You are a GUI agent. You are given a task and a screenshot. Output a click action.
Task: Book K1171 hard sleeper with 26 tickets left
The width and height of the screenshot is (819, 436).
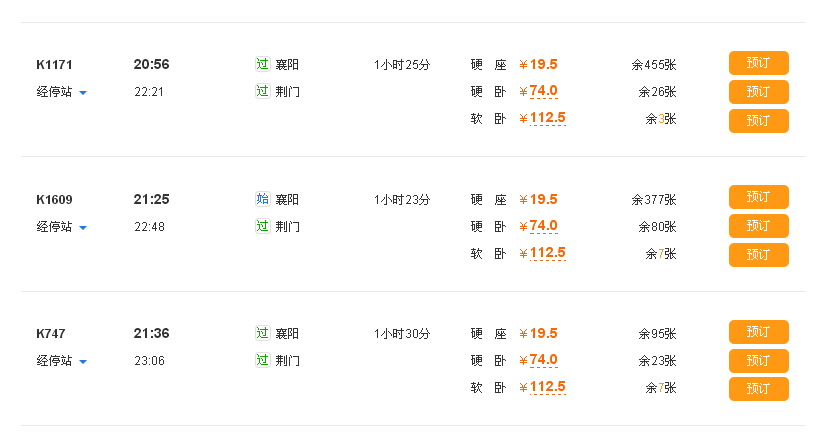[x=758, y=92]
